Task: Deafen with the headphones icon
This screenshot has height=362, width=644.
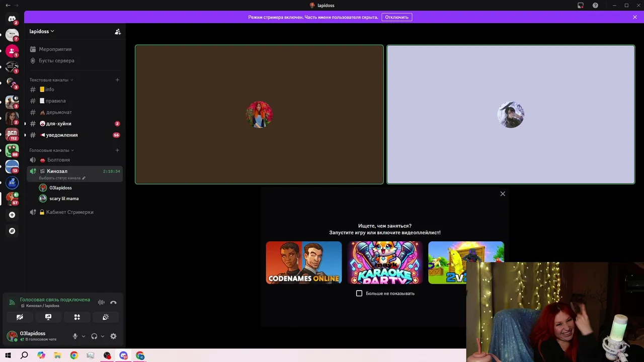Action: (x=94, y=336)
